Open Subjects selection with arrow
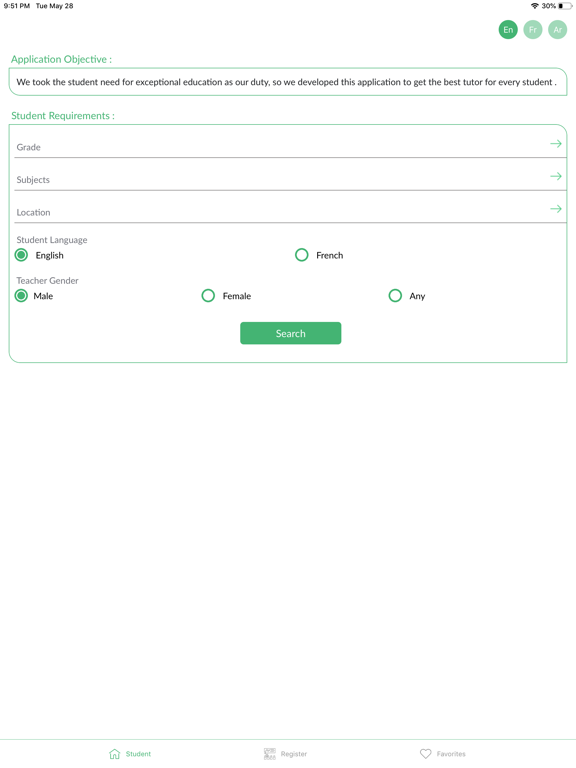This screenshot has height=768, width=576. point(556,176)
